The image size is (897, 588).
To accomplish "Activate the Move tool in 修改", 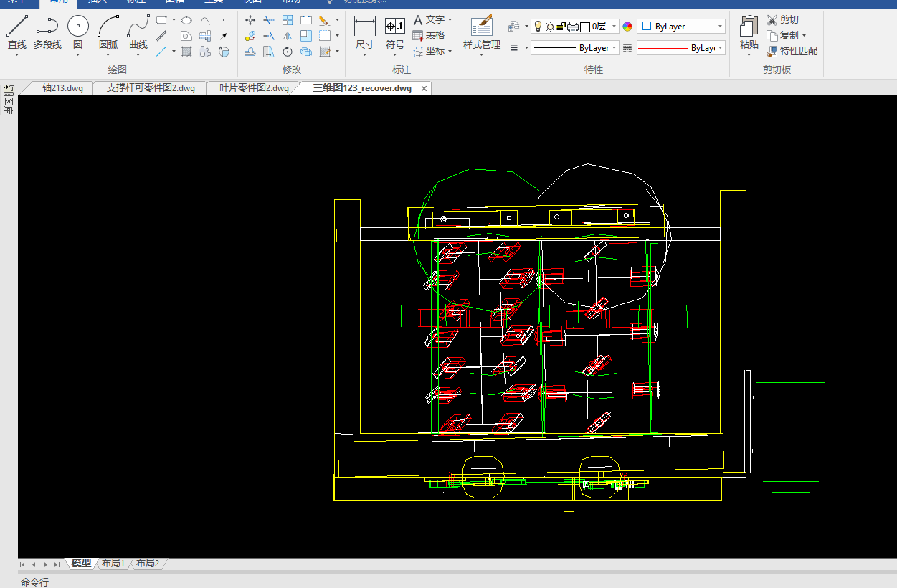I will click(x=250, y=20).
